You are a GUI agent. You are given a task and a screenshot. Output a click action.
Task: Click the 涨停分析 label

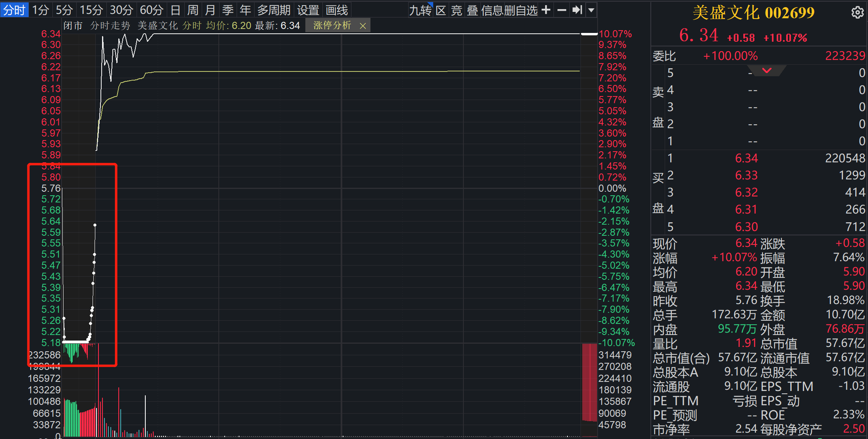coord(332,26)
